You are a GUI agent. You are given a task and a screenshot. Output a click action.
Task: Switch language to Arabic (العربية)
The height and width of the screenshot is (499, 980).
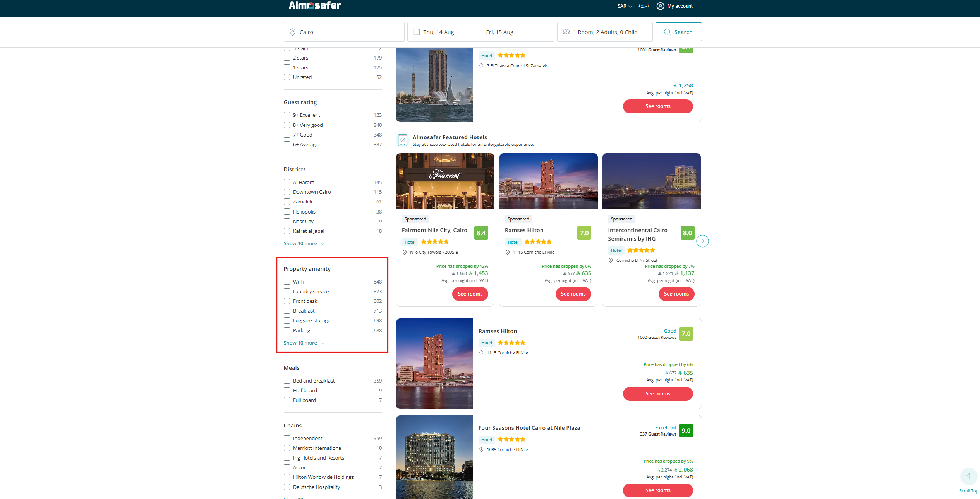click(x=644, y=6)
